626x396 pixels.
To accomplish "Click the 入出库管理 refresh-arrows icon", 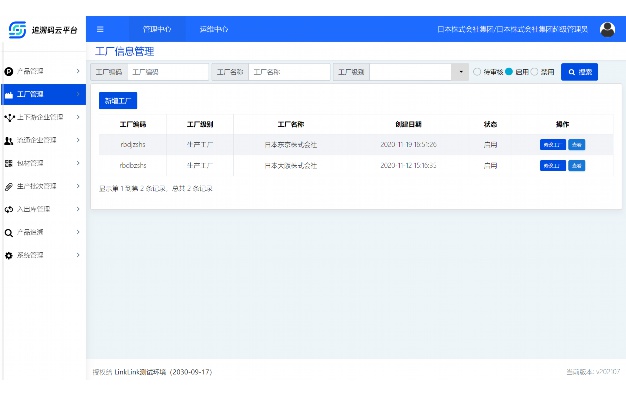I will 9,209.
